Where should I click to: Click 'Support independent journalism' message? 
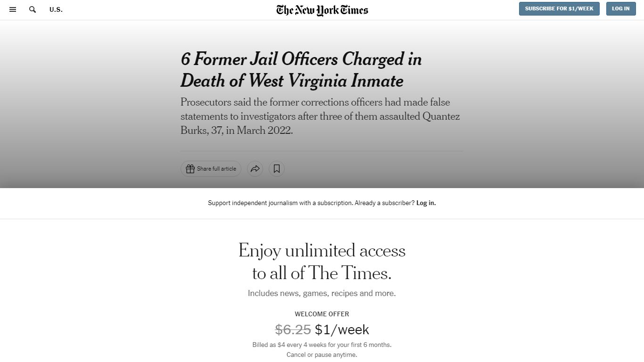[311, 203]
